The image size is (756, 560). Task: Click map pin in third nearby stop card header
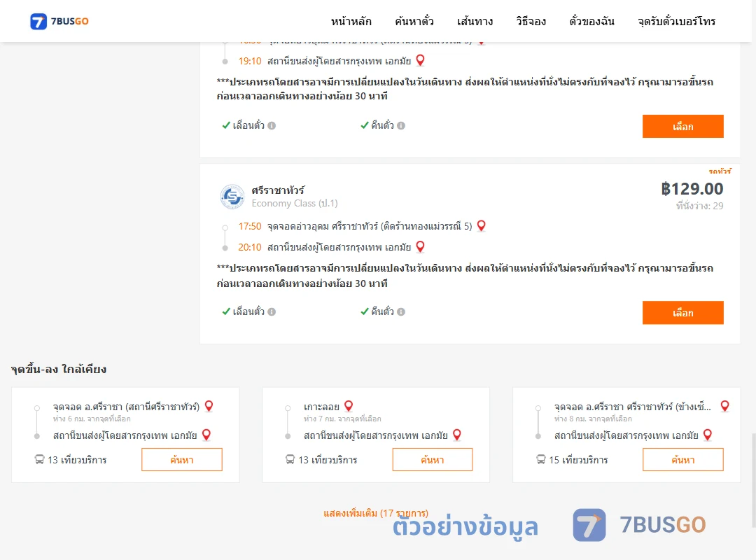click(x=724, y=406)
